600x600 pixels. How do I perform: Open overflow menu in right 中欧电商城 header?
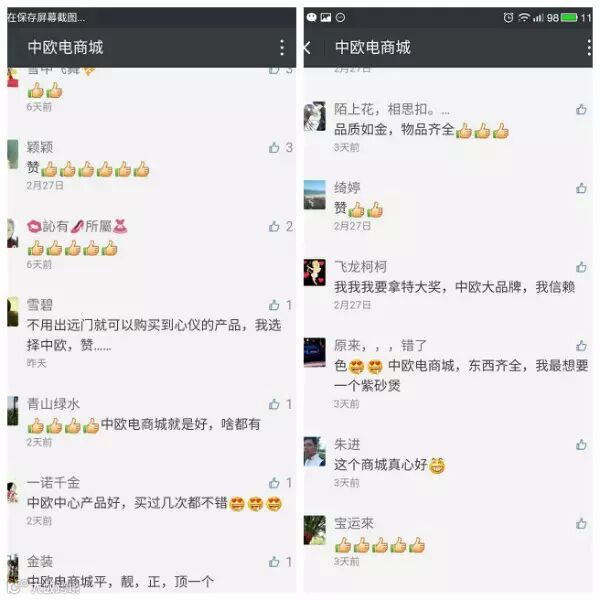coord(589,47)
